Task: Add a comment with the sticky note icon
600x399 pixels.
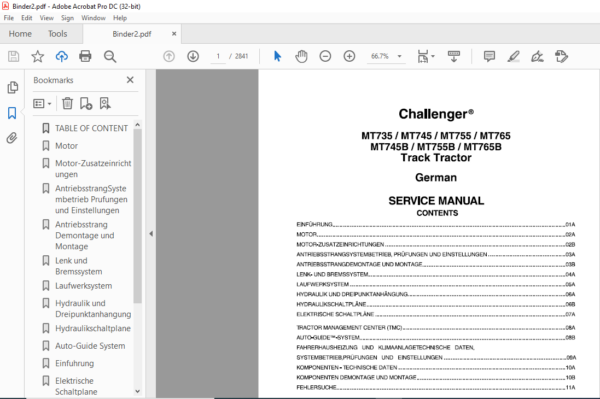Action: coord(489,56)
